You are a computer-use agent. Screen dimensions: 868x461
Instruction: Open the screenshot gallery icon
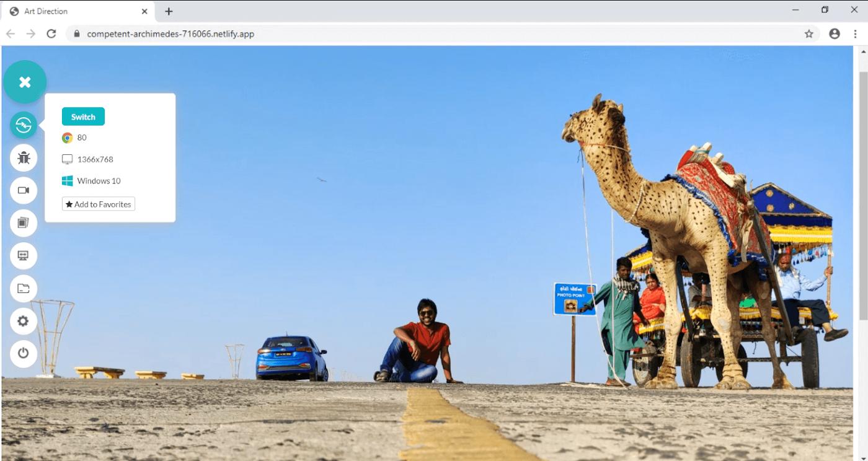(x=24, y=223)
